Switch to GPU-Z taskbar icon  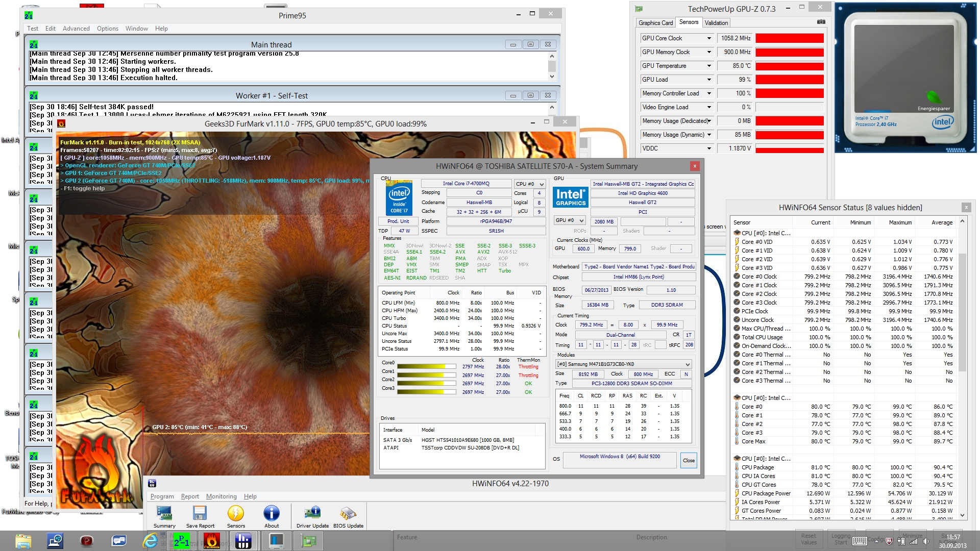click(308, 541)
